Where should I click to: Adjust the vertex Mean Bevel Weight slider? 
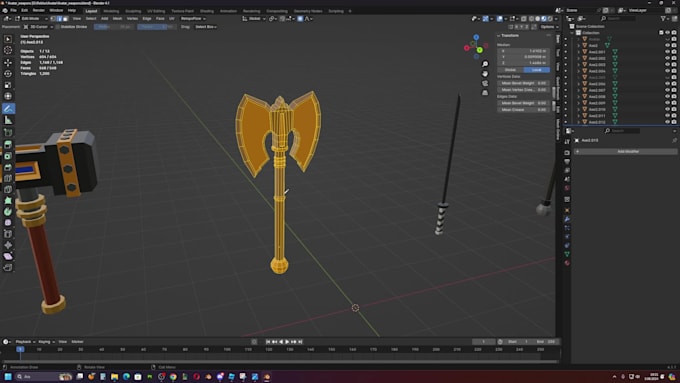pos(523,83)
